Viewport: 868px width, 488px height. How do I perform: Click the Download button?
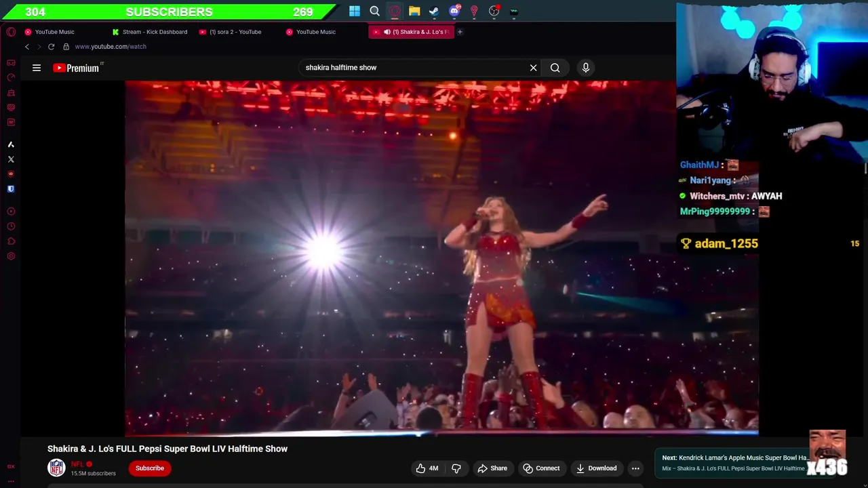click(597, 468)
